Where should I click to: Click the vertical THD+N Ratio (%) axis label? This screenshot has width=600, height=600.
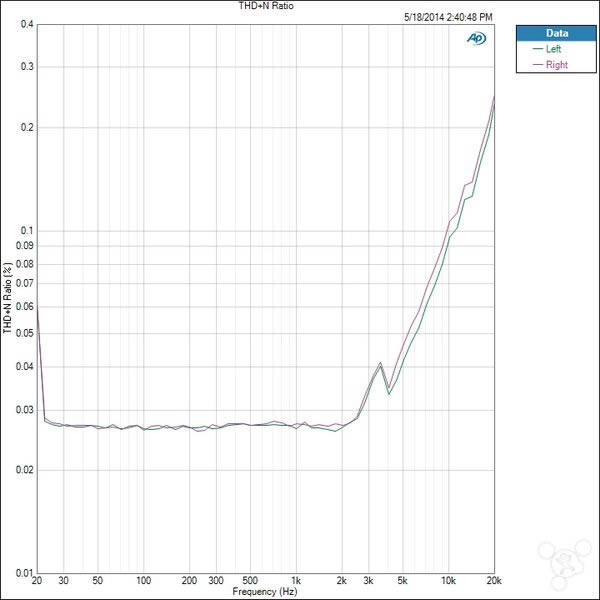tap(8, 298)
